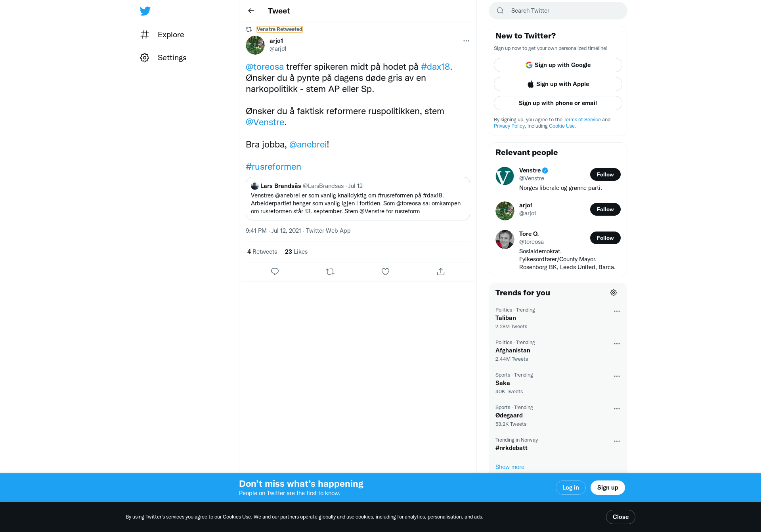761x532 pixels.
Task: Close the cookie notice banner
Action: click(620, 517)
